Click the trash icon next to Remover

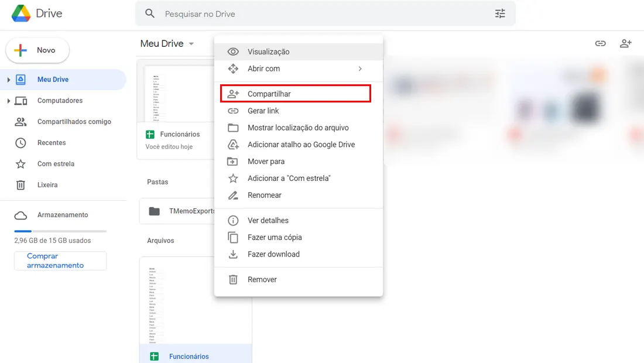[233, 280]
